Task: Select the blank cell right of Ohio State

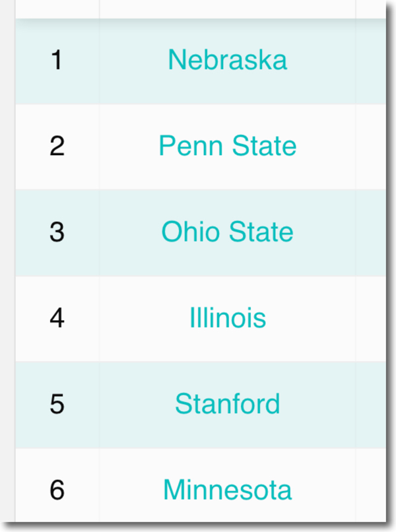Action: 371,232
